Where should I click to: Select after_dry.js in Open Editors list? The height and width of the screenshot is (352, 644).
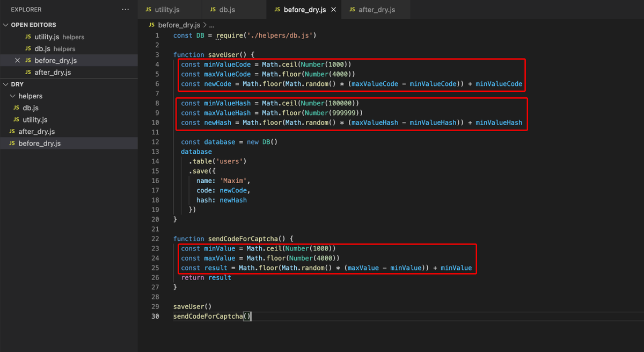point(69,73)
